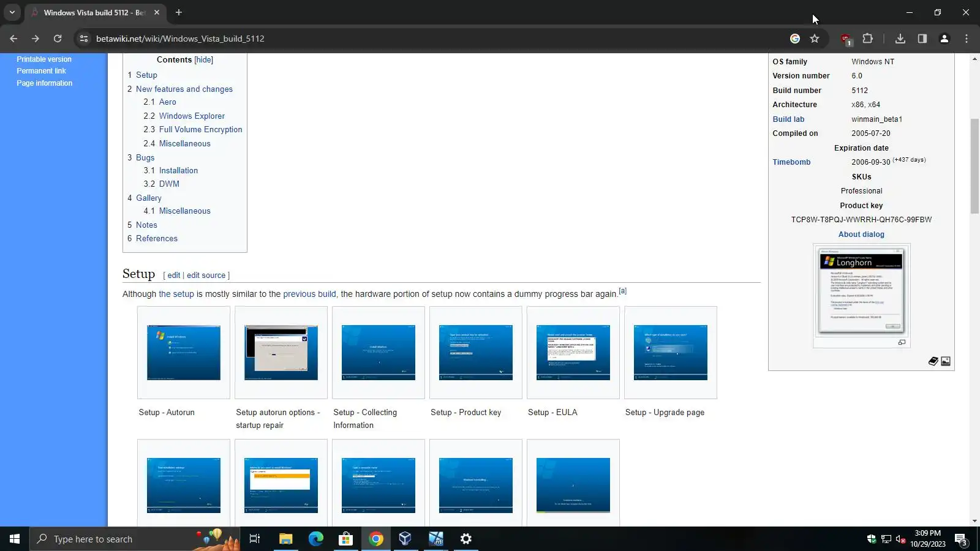Open Task View on the taskbar
This screenshot has width=980, height=551.
[255, 539]
